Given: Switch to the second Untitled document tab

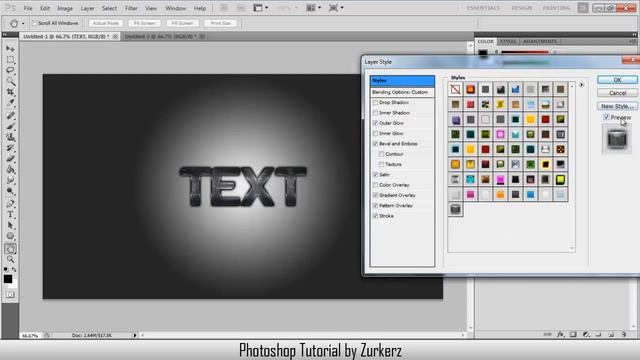Looking at the screenshot, I should pyautogui.click(x=161, y=36).
